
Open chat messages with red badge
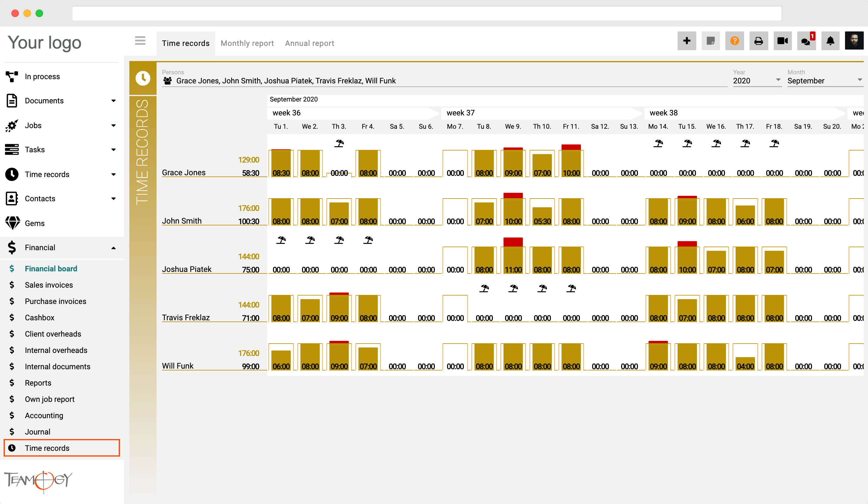tap(806, 41)
